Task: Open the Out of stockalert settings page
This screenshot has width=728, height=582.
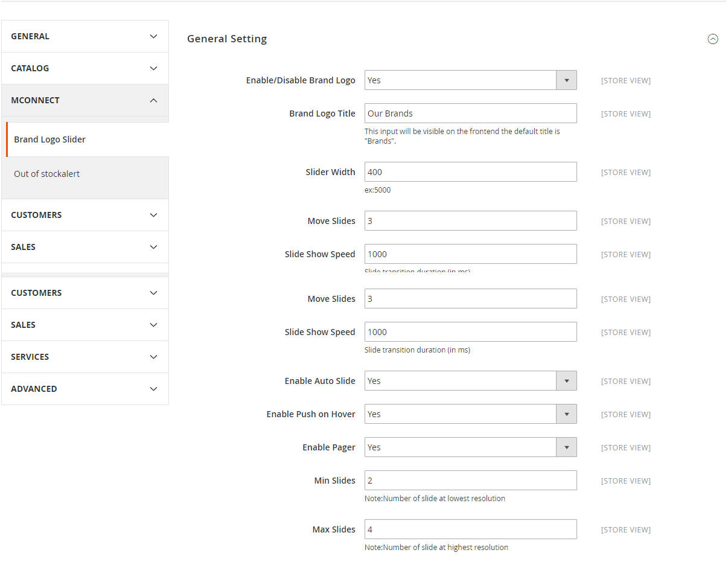Action: [47, 174]
